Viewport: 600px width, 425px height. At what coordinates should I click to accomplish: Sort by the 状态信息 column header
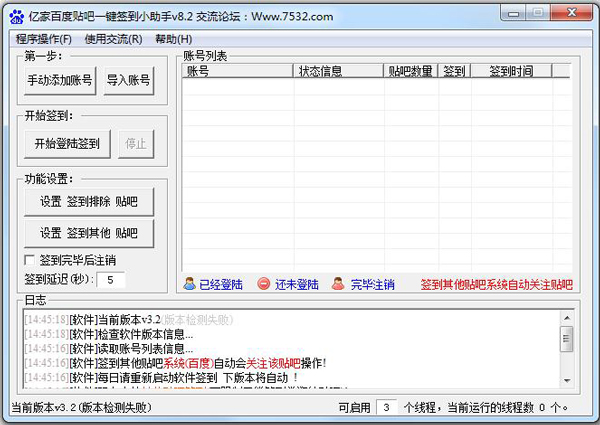tap(338, 71)
